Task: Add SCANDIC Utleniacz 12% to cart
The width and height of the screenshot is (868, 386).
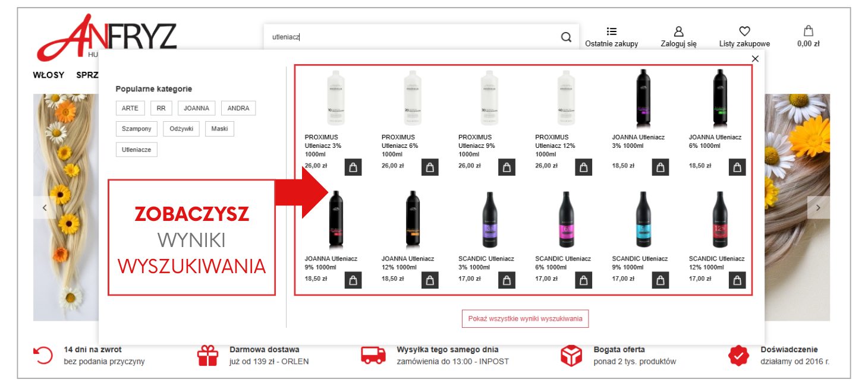Action: point(737,280)
